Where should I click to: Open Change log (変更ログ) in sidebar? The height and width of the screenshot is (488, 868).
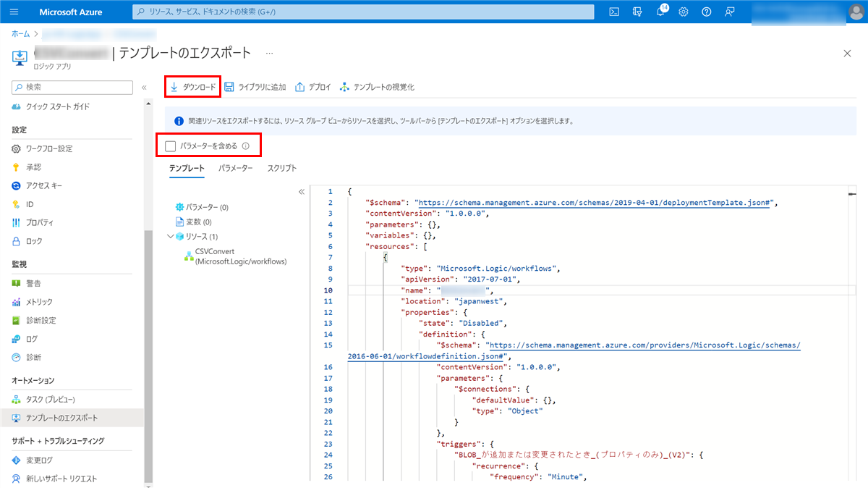point(39,460)
